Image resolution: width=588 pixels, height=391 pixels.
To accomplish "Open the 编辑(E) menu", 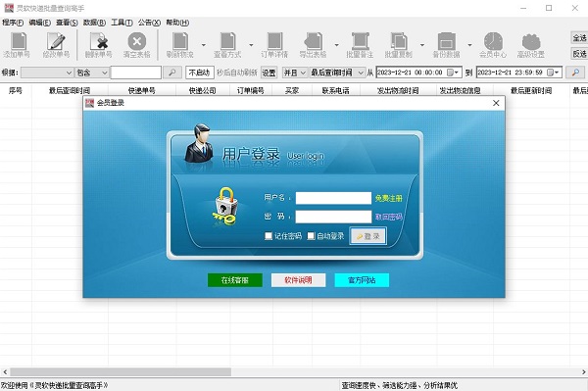I will [40, 23].
